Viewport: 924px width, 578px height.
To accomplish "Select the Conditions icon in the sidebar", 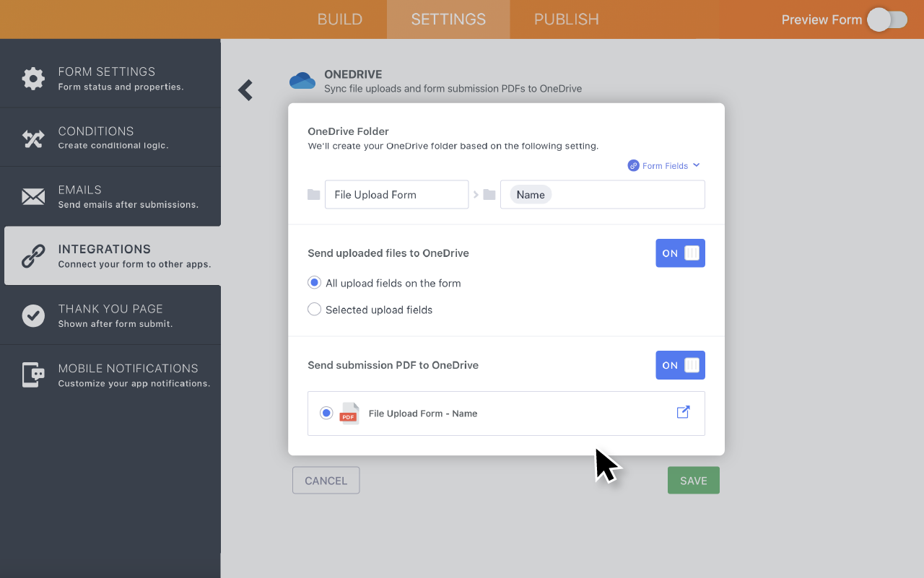I will [x=33, y=137].
